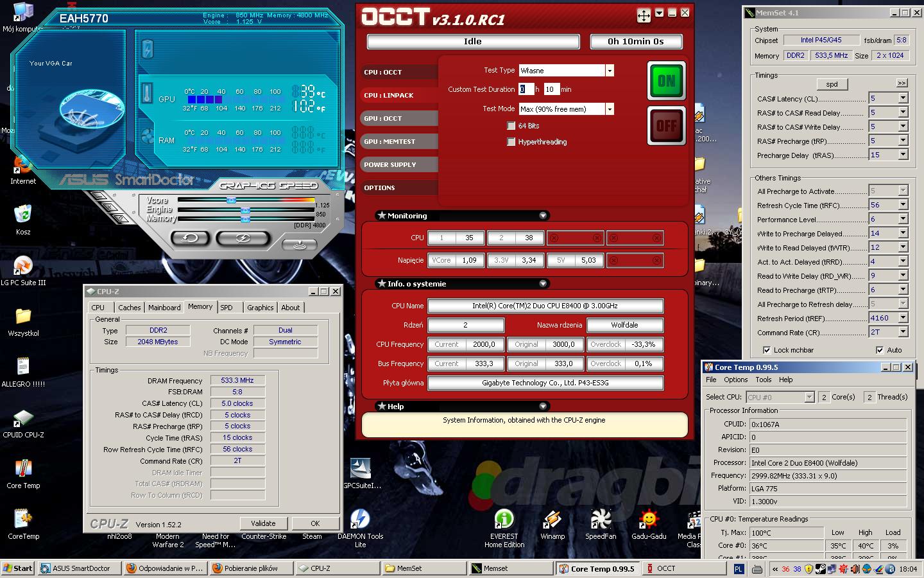924x578 pixels.
Task: Click the Validate button in CPU-Z
Action: (263, 523)
